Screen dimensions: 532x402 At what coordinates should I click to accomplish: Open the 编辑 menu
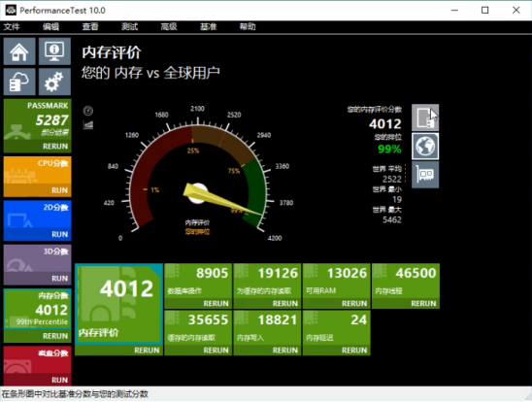tap(50, 27)
